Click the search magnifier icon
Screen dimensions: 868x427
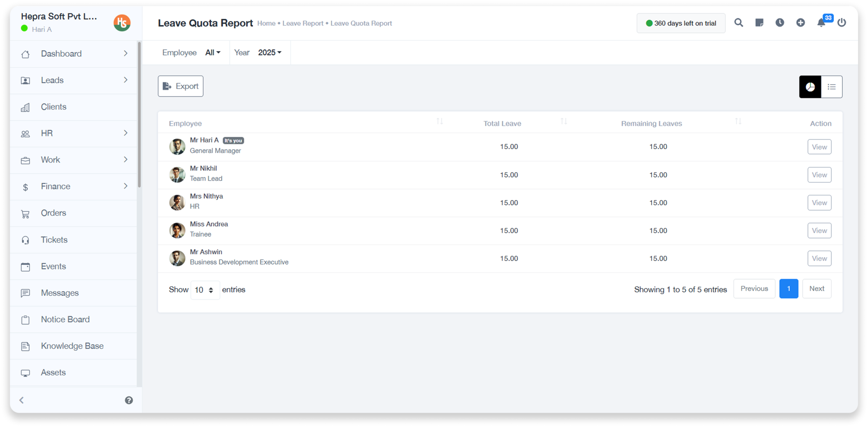click(738, 23)
